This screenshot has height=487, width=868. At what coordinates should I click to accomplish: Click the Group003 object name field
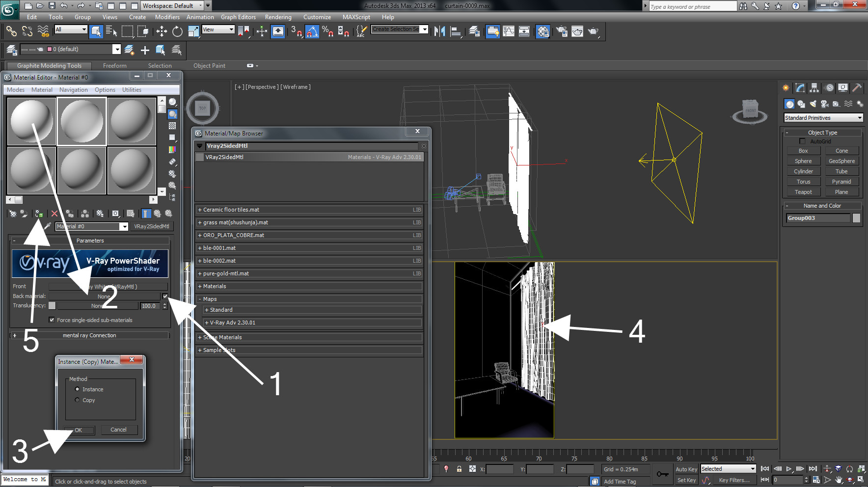tap(818, 218)
